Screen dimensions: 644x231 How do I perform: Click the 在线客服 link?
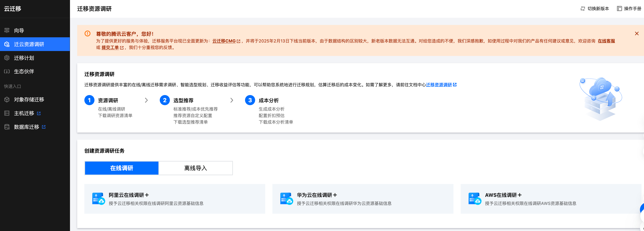pos(606,41)
